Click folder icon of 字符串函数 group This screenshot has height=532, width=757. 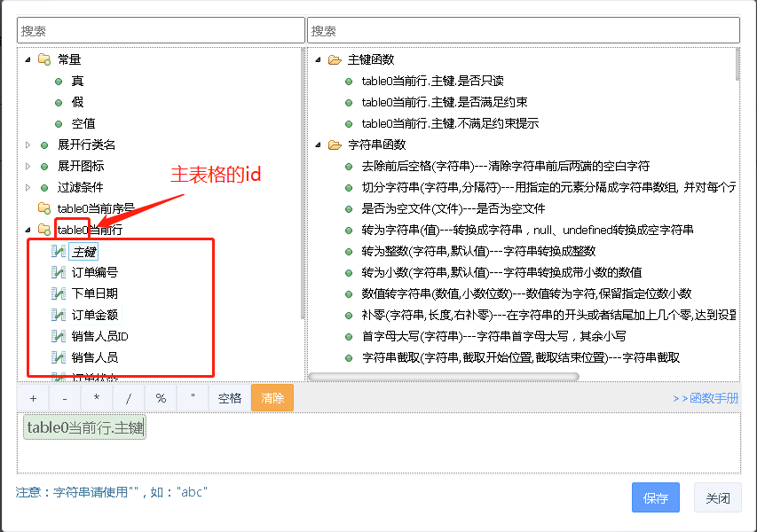coord(335,145)
